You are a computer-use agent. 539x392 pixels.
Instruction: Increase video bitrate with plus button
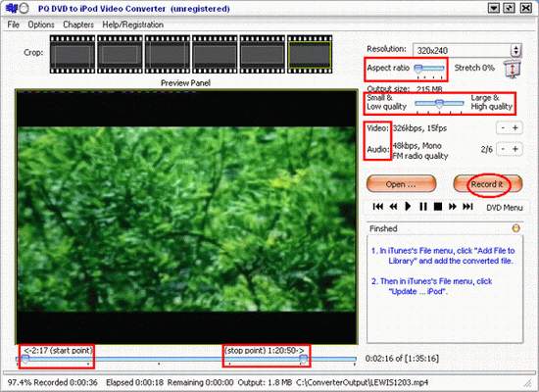pos(514,128)
